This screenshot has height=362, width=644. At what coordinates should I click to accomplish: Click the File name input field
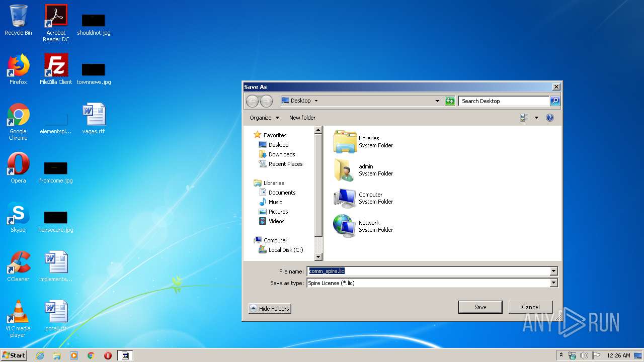pos(428,271)
